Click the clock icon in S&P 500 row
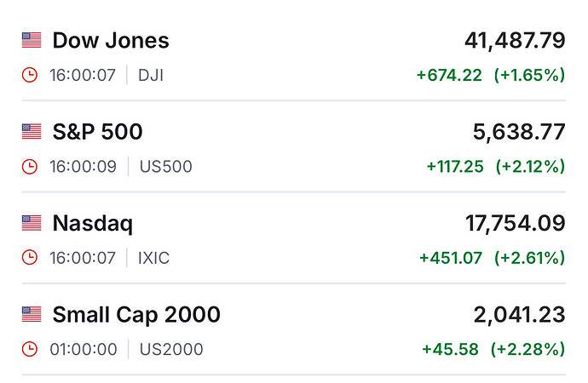Image resolution: width=588 pixels, height=383 pixels. pyautogui.click(x=30, y=167)
